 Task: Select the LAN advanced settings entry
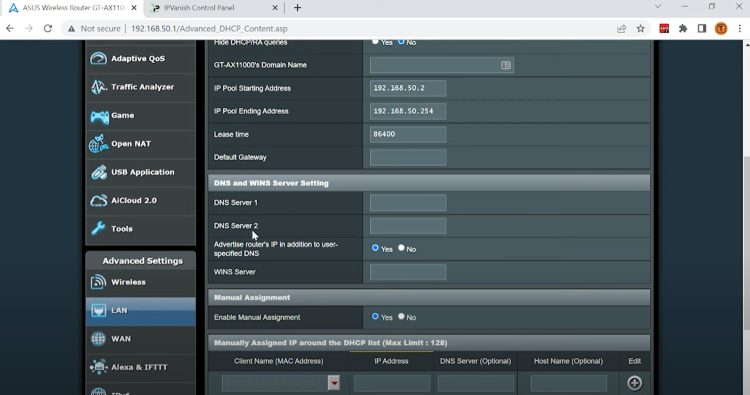click(140, 310)
